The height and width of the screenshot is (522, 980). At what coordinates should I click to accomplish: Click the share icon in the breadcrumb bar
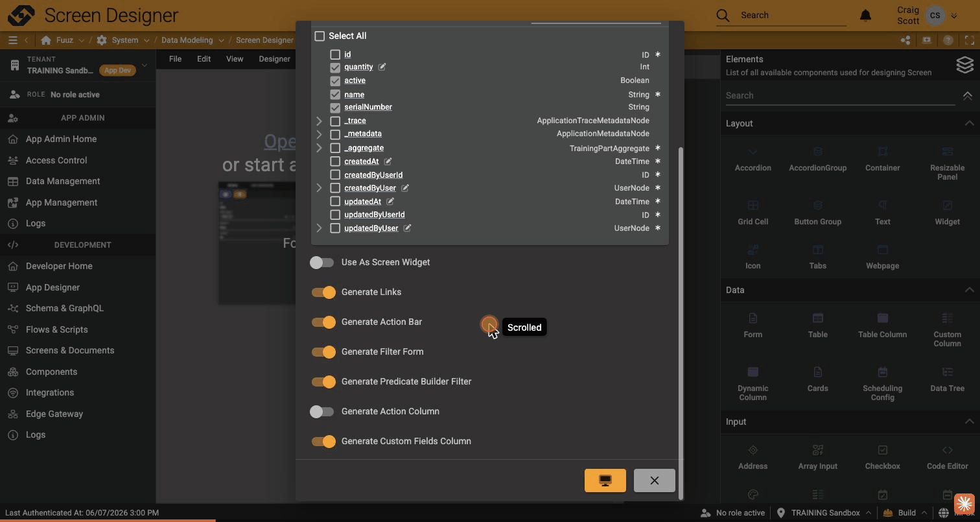pos(905,40)
